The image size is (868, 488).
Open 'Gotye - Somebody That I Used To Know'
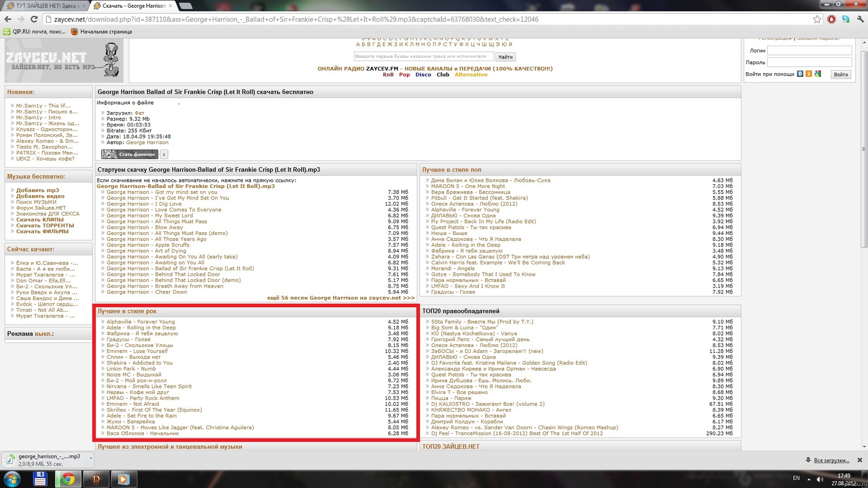pos(483,275)
